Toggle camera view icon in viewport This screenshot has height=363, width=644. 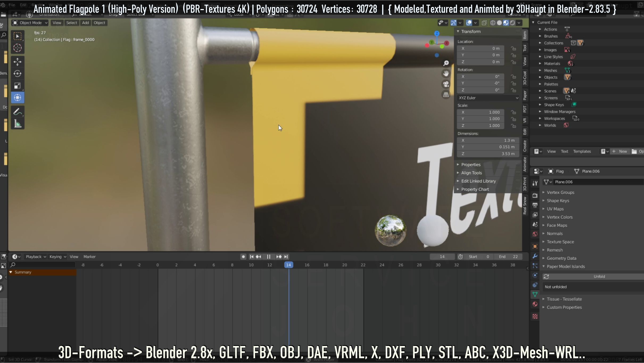pyautogui.click(x=446, y=84)
